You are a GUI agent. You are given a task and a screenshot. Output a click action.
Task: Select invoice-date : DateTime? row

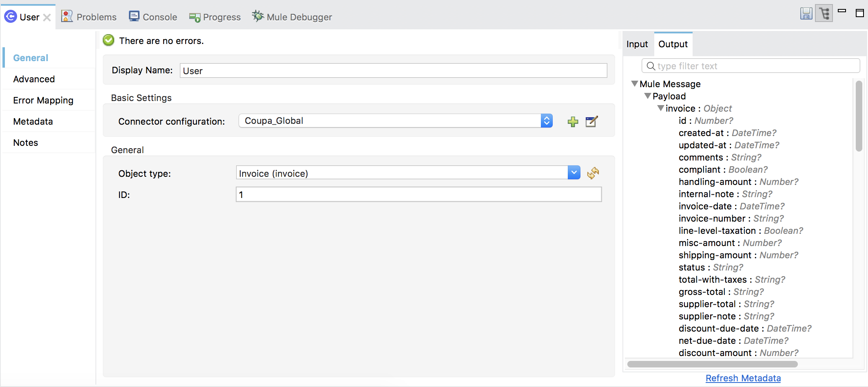[731, 206]
